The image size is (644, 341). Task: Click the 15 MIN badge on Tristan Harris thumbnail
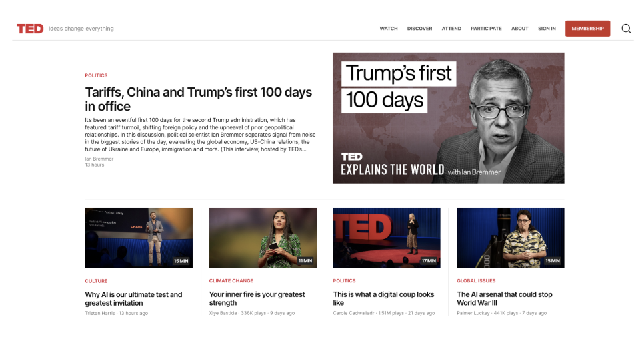click(x=181, y=261)
